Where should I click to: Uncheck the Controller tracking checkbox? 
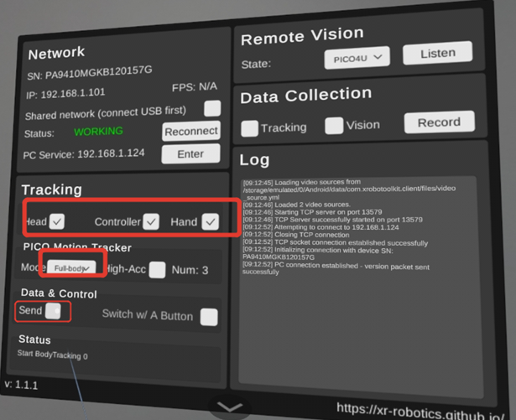[151, 221]
